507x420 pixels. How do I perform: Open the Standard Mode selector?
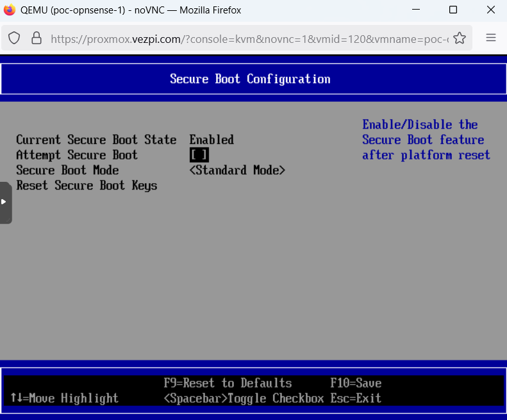tap(237, 170)
